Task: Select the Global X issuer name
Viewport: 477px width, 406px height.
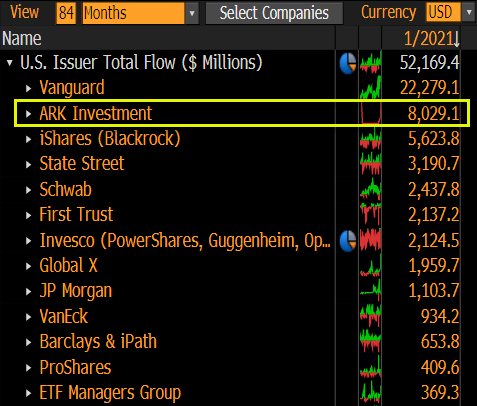Action: pos(68,265)
